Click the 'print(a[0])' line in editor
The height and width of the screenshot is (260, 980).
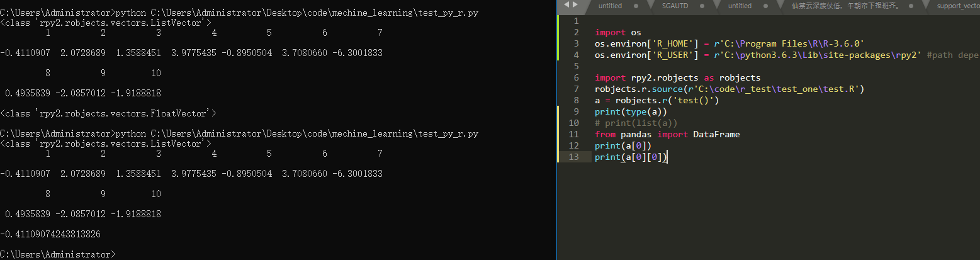623,145
